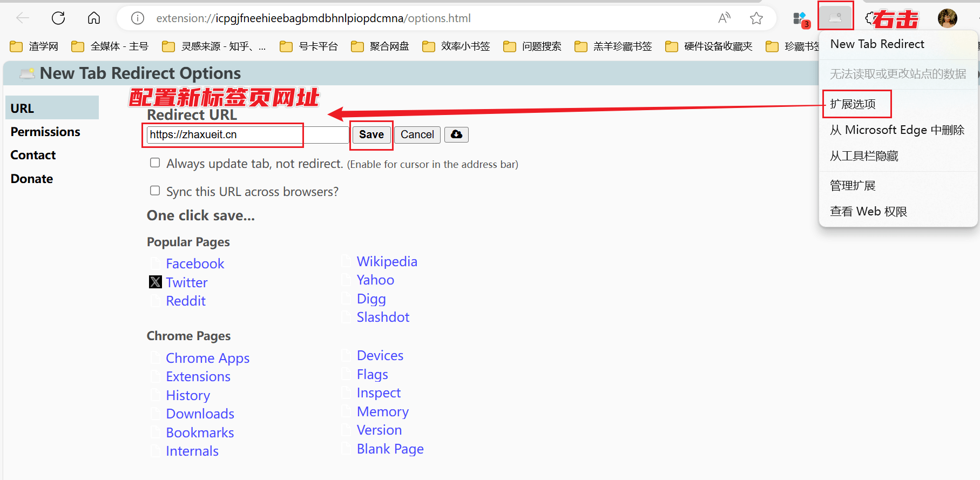The image size is (980, 480).
Task: Open the 灵感来源 - 知乎 bookmark folder
Action: pyautogui.click(x=214, y=46)
